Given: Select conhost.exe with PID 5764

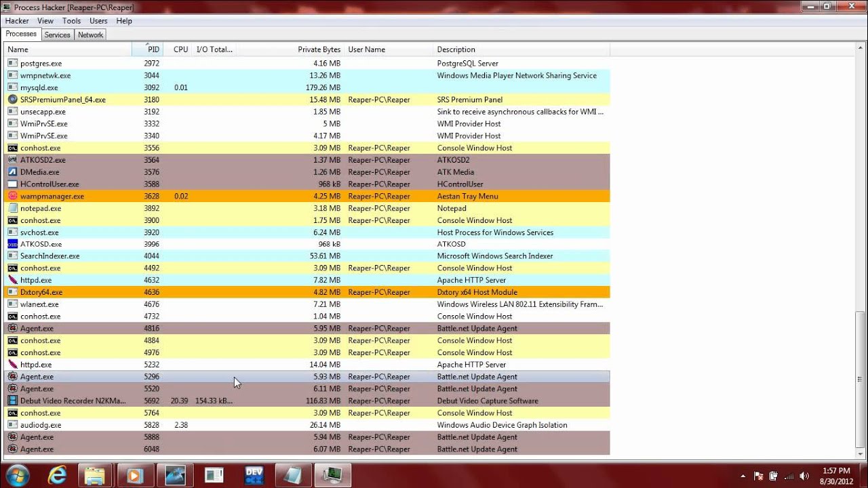Looking at the screenshot, I should click(x=307, y=413).
